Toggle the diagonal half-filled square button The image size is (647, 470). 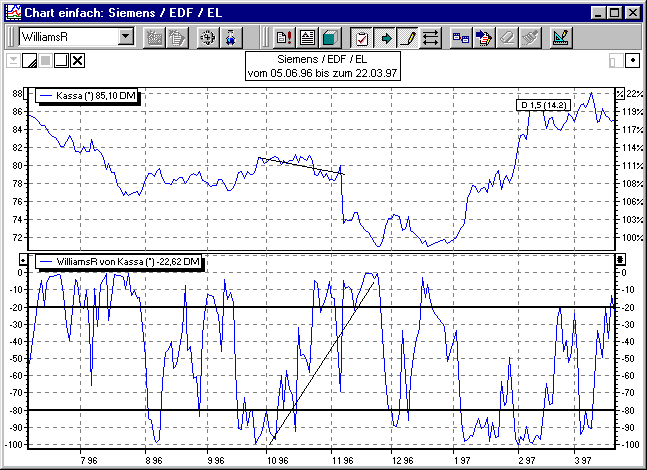click(29, 61)
